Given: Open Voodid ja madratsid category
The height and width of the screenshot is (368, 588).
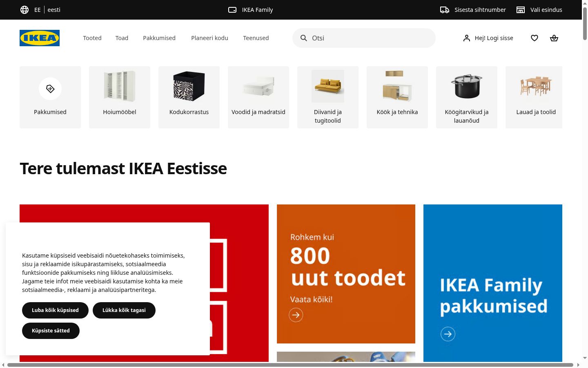Looking at the screenshot, I should coord(258,97).
